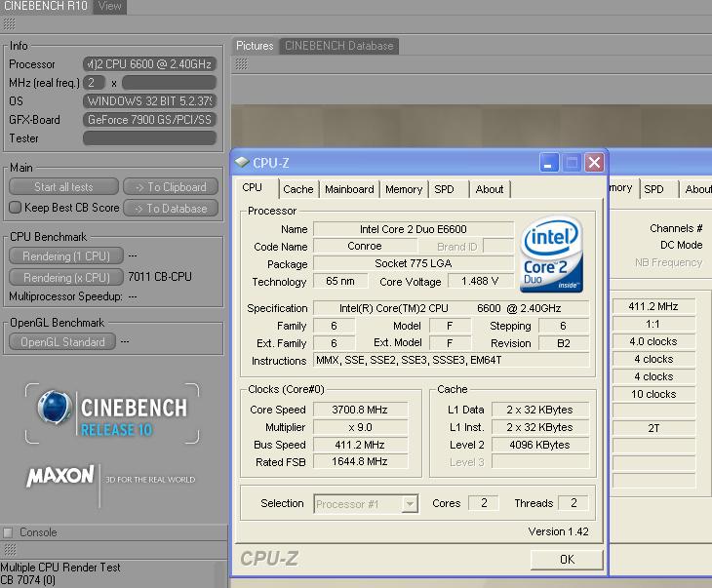Click the Start all tests button

click(x=63, y=186)
